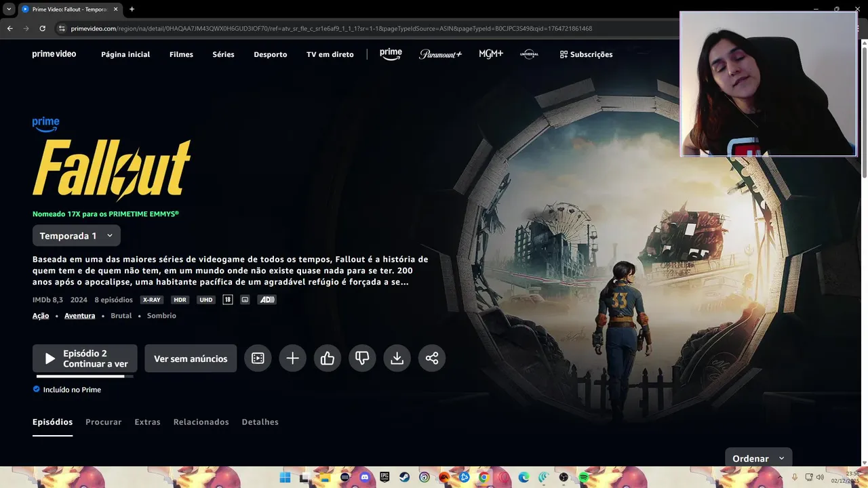Like Fallout with thumbs up icon
The image size is (868, 488).
[x=328, y=359]
